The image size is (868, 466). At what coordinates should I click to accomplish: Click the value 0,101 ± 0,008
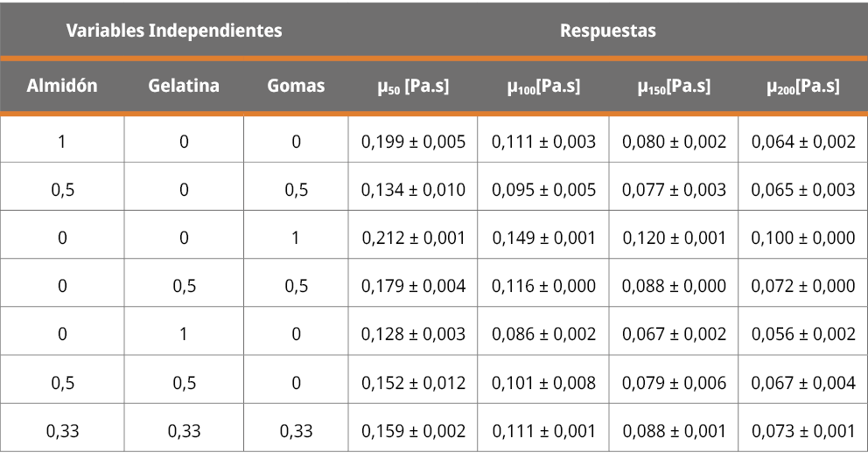[543, 383]
